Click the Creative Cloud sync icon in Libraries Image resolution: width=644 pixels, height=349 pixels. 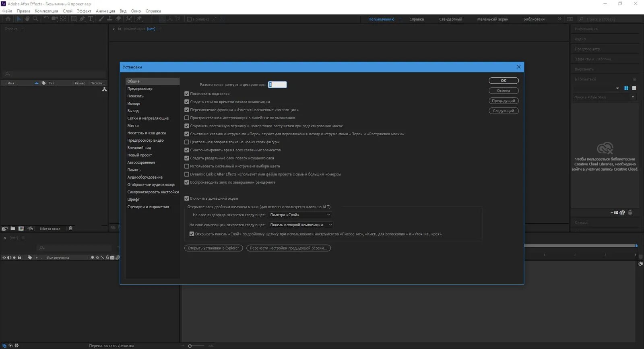pyautogui.click(x=622, y=213)
